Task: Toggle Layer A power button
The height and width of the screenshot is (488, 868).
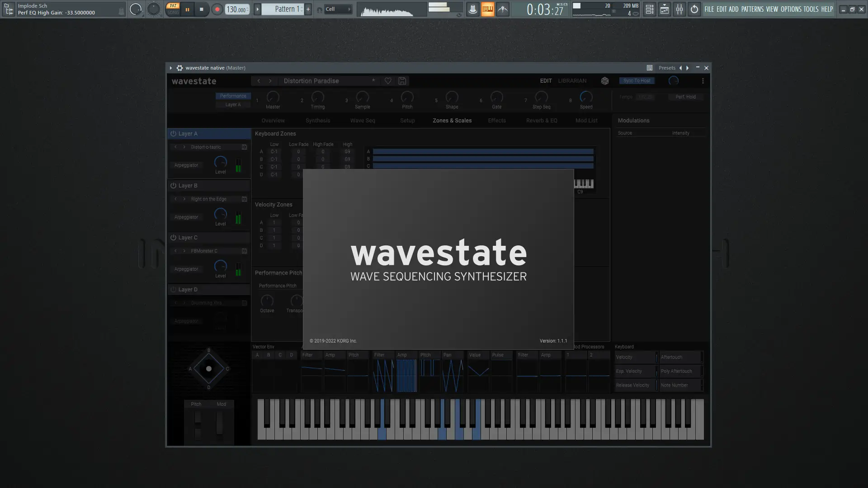Action: [x=173, y=134]
